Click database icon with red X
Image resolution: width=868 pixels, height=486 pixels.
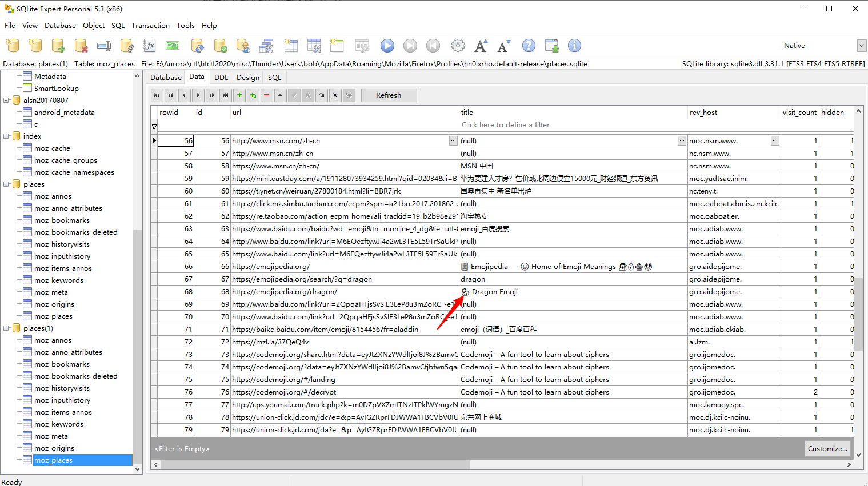click(x=81, y=46)
